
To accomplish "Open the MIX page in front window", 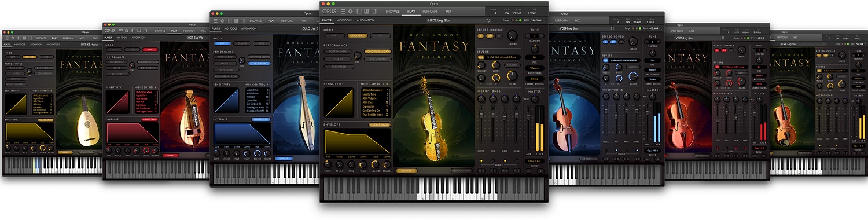I will point(448,11).
